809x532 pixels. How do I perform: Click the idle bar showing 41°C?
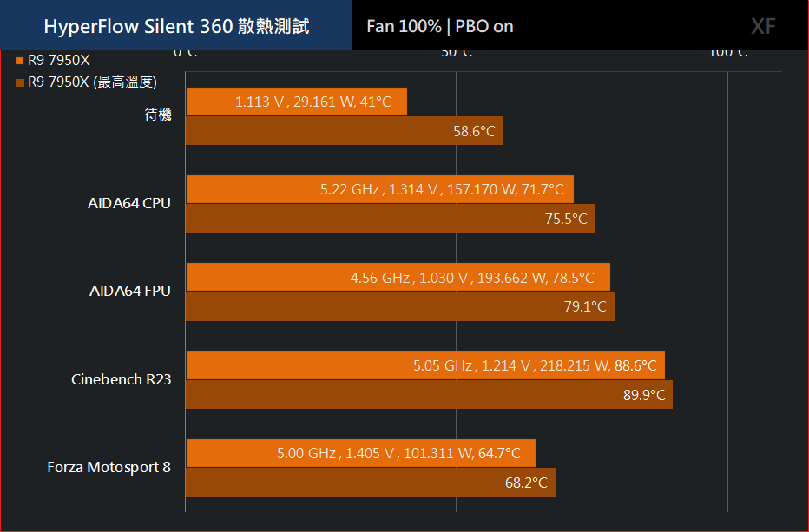point(296,102)
